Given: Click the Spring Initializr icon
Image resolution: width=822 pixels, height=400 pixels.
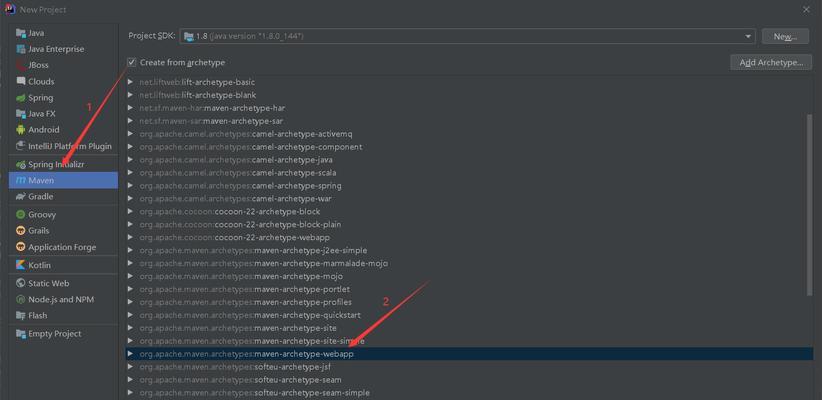Looking at the screenshot, I should tap(21, 165).
